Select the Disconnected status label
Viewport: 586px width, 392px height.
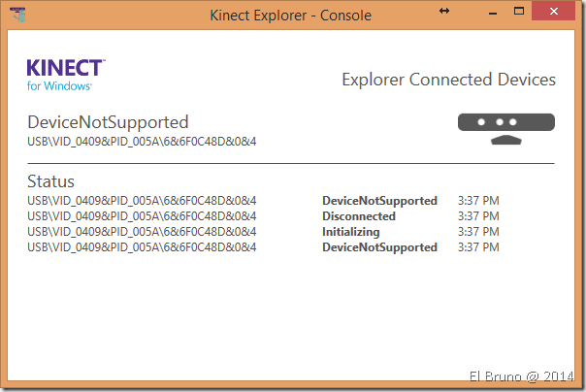tap(359, 216)
